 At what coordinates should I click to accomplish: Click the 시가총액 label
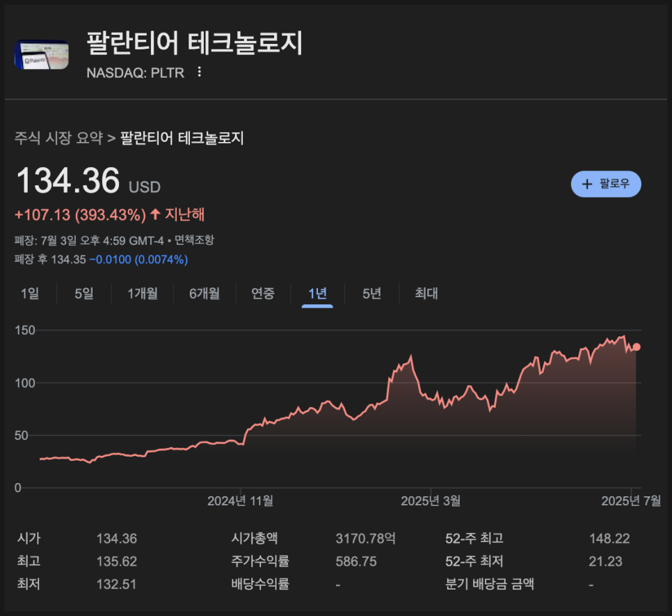255,539
